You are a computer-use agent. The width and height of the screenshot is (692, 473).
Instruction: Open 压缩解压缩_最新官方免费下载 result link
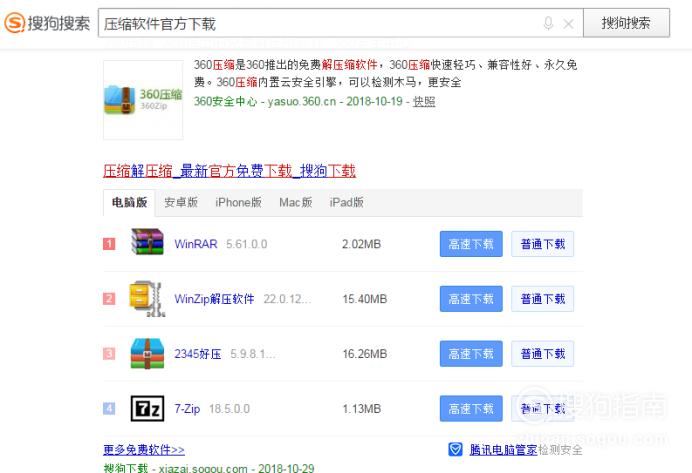(x=229, y=171)
